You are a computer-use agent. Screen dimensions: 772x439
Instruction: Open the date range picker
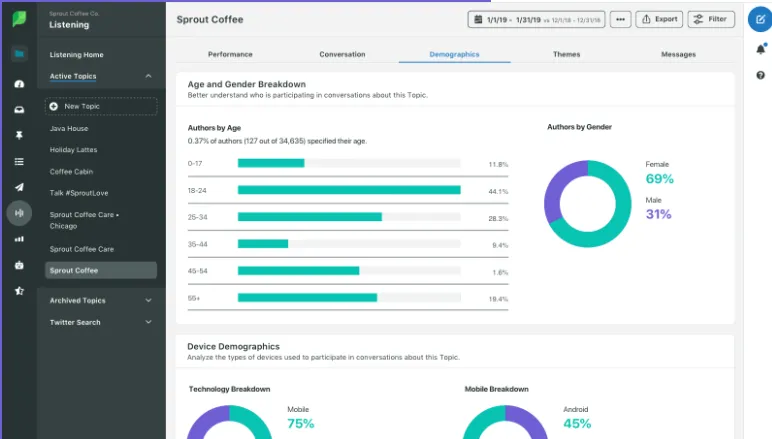point(536,20)
